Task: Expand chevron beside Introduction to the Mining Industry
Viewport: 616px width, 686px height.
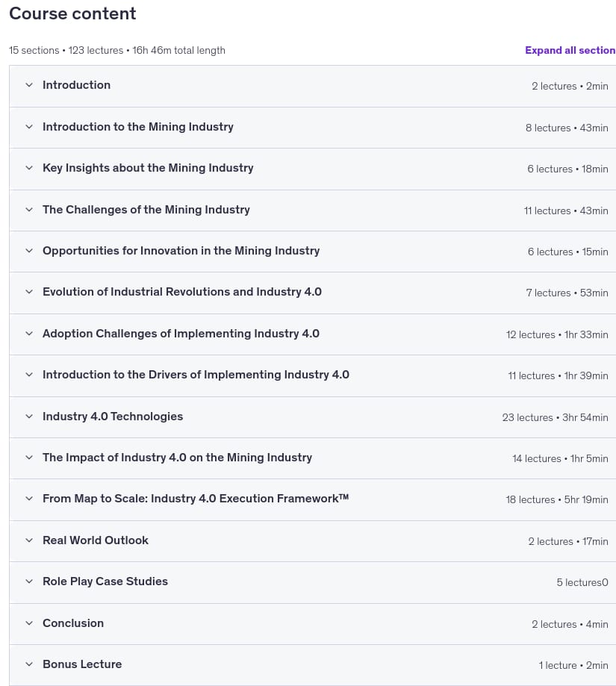Action: [x=29, y=127]
